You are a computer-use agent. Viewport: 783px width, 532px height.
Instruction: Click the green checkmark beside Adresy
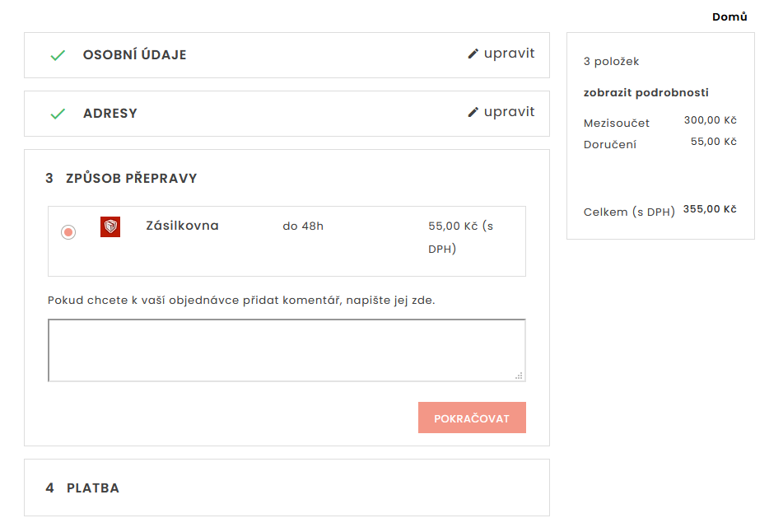click(58, 114)
